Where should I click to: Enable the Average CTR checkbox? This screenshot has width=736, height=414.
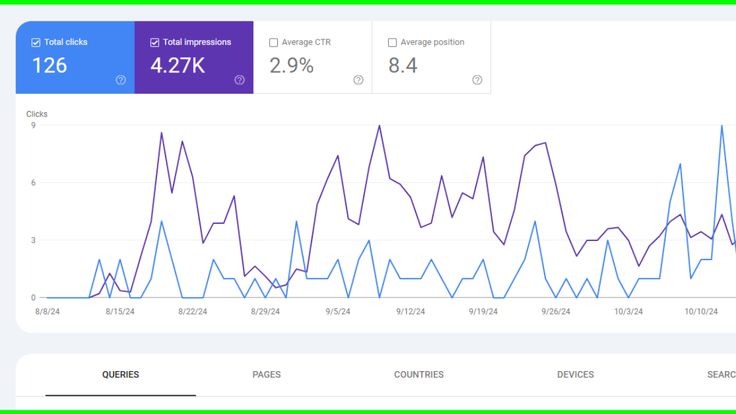274,43
